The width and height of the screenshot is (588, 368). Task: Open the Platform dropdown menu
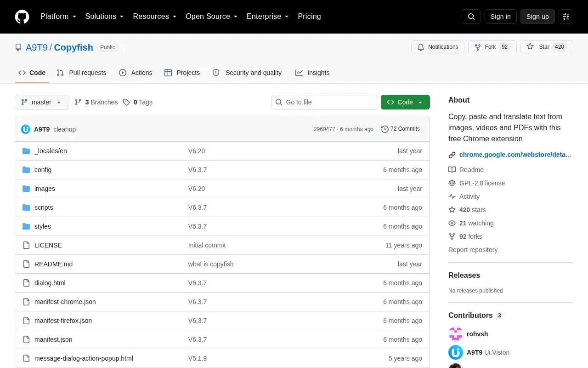[x=58, y=17]
